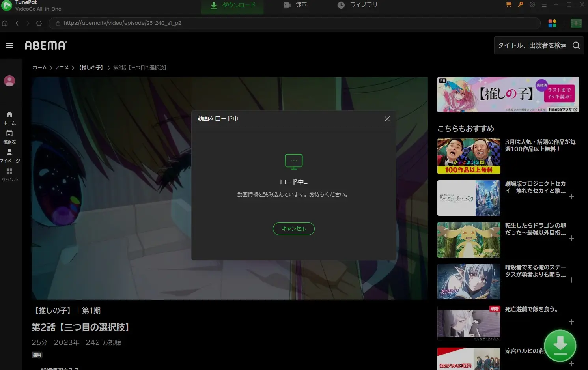Open the colorful site-selector grid icon
The width and height of the screenshot is (588, 370).
(552, 23)
